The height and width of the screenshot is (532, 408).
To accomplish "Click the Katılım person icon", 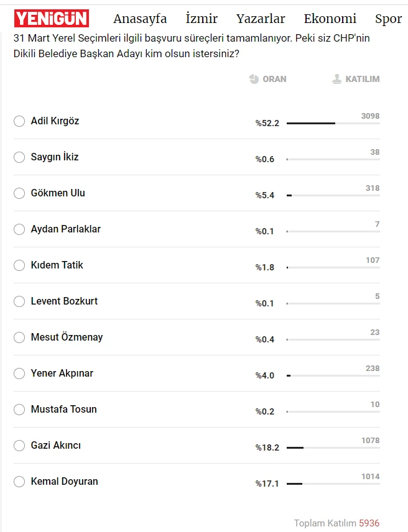I will point(337,79).
